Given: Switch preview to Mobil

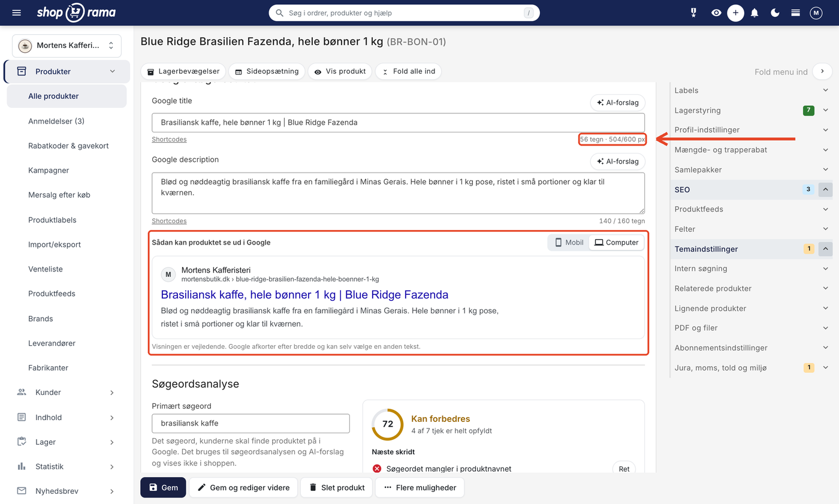Looking at the screenshot, I should [569, 243].
